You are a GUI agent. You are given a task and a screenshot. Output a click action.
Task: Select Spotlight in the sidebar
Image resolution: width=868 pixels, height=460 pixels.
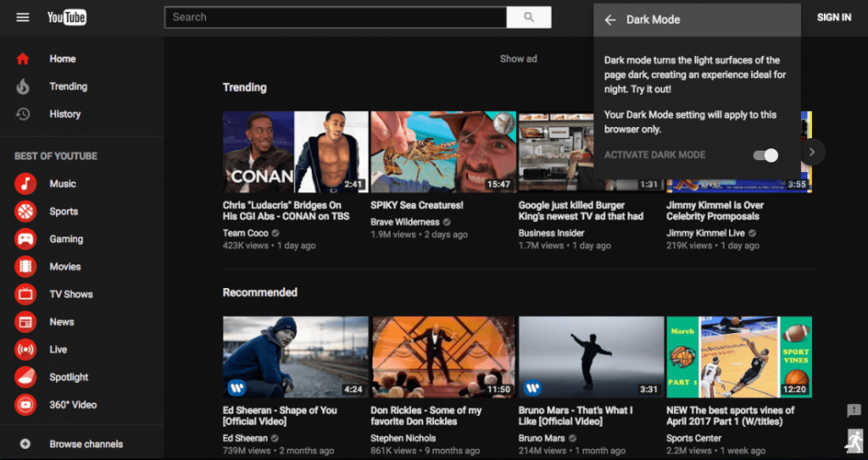click(x=70, y=377)
